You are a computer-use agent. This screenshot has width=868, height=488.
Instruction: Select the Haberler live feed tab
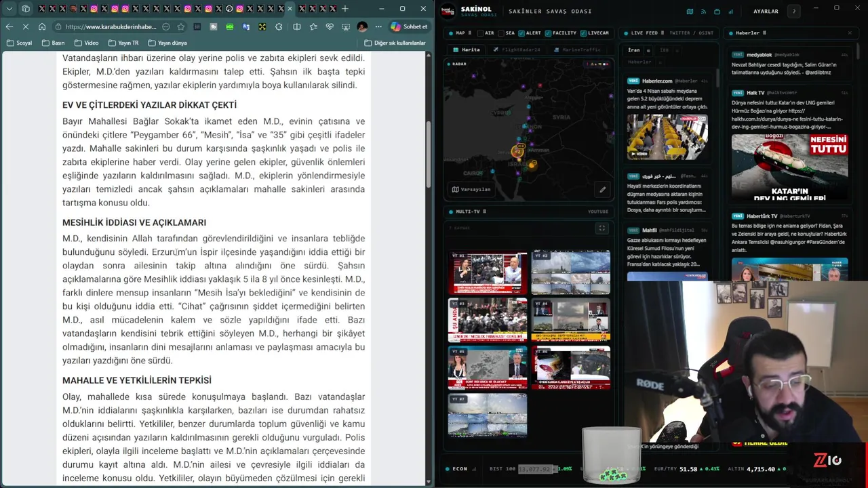[639, 62]
